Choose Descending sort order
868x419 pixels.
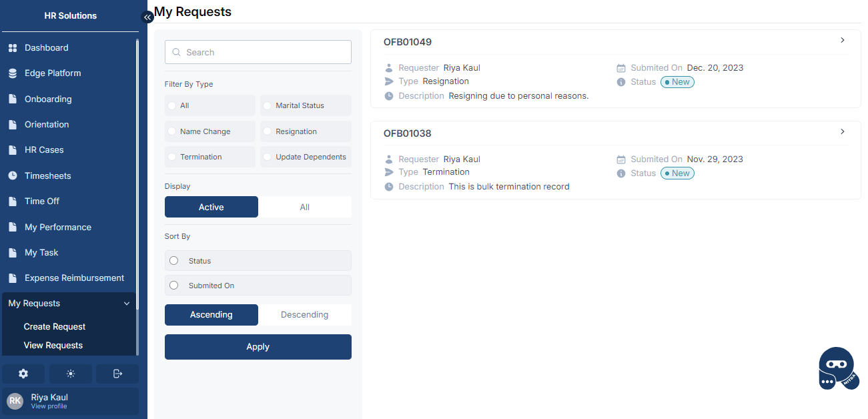pos(305,315)
